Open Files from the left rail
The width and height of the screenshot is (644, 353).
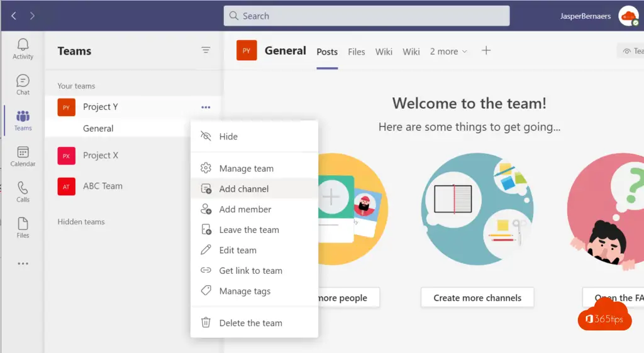click(x=23, y=227)
